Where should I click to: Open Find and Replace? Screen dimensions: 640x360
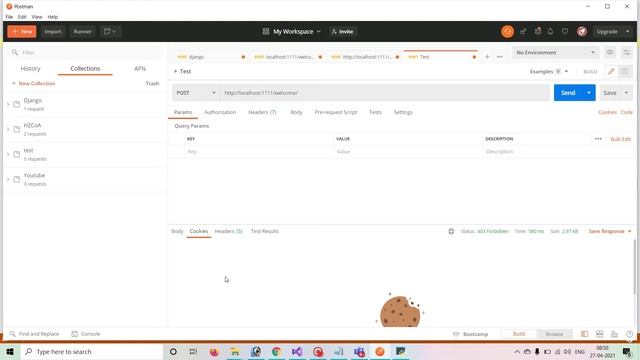pos(34,334)
